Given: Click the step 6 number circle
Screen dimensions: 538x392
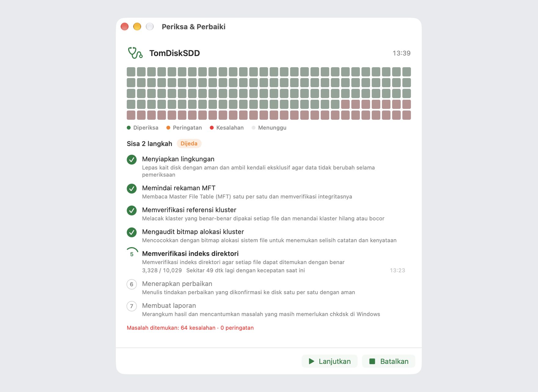Looking at the screenshot, I should (x=132, y=284).
